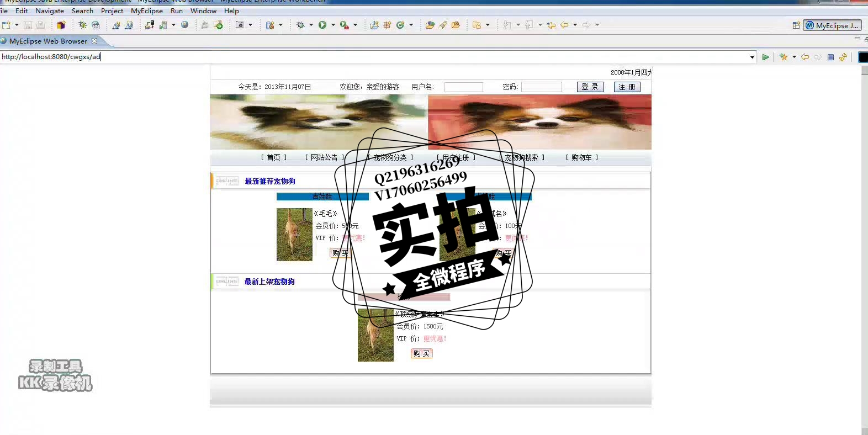Open the 网站公告 navigation link
Viewport: 868px width, 435px height.
[325, 157]
